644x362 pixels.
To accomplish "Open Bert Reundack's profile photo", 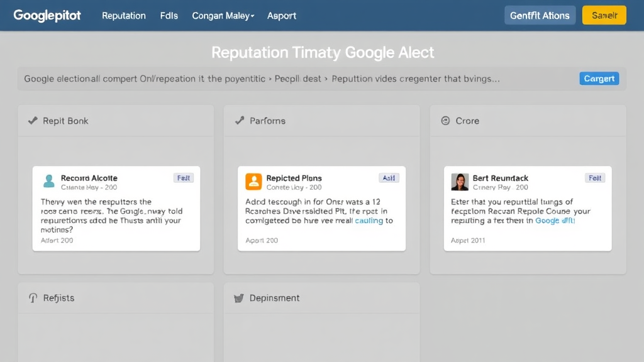I will [460, 182].
